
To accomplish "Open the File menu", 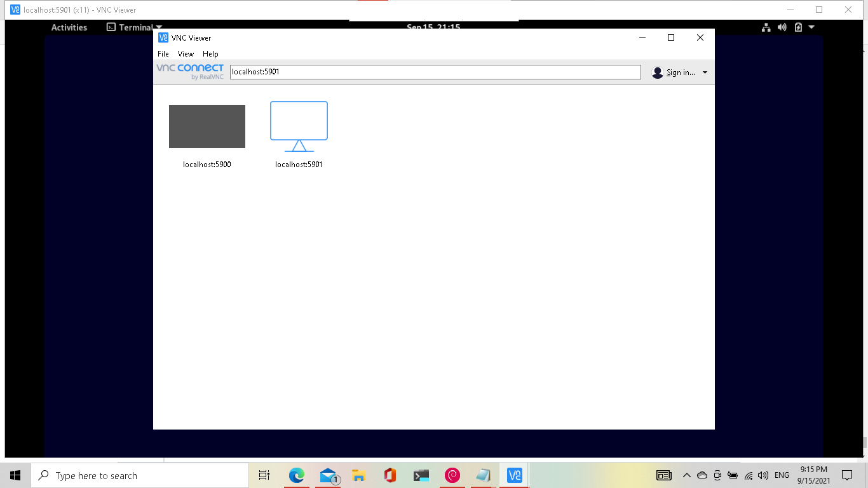I will coord(163,54).
